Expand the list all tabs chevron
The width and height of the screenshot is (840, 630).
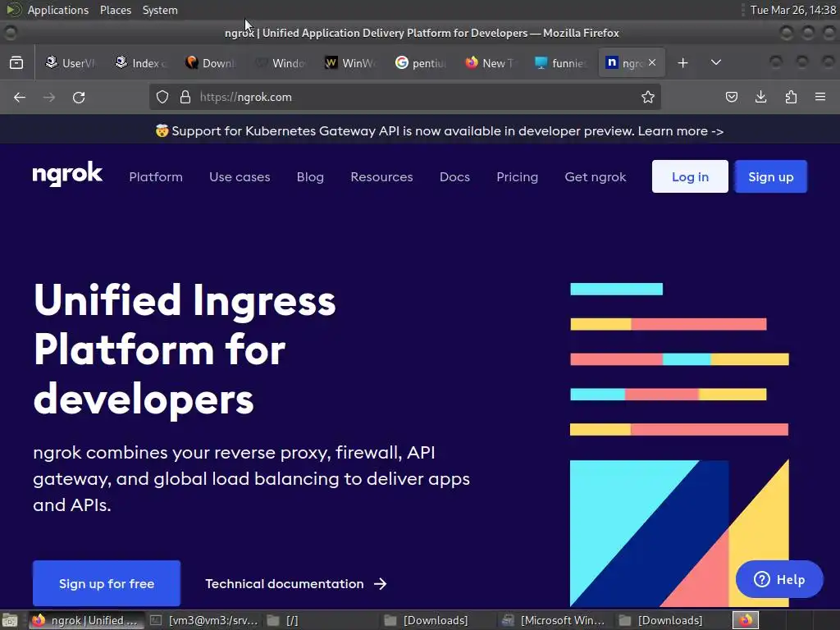pyautogui.click(x=715, y=62)
